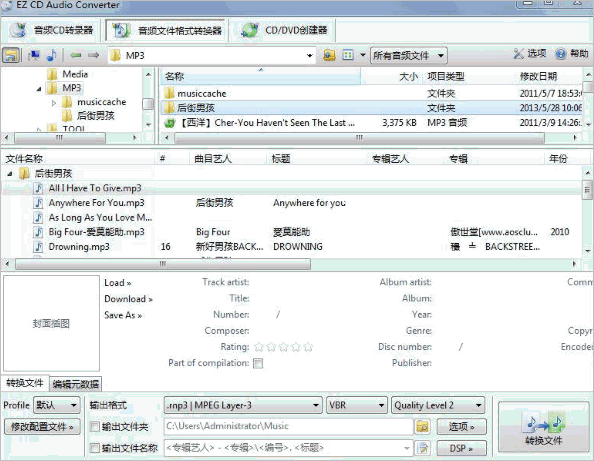
Task: Click the 选项 button near output folder
Action: pos(461,427)
